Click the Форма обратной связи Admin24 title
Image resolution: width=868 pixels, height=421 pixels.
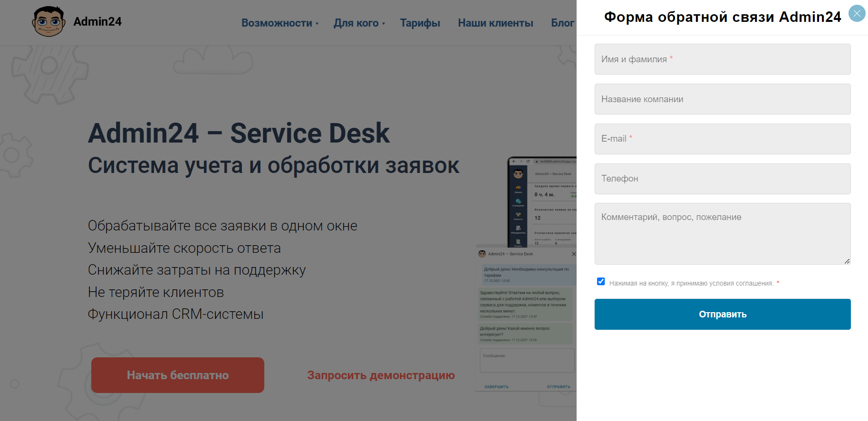(723, 17)
